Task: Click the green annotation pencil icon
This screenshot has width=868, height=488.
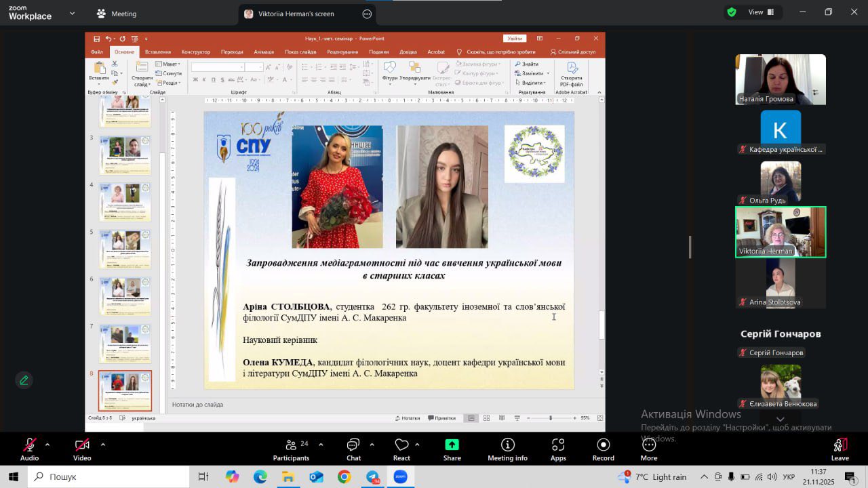Action: point(24,380)
